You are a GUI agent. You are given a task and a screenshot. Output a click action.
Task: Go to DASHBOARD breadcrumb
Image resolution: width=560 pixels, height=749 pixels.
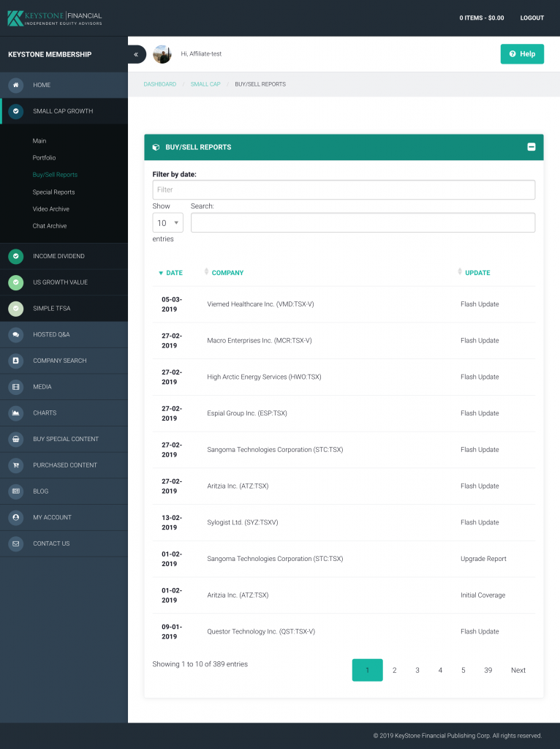(160, 85)
